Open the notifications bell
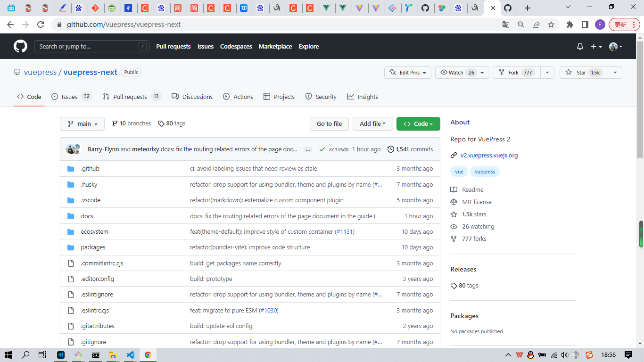The width and height of the screenshot is (644, 362). point(580,46)
